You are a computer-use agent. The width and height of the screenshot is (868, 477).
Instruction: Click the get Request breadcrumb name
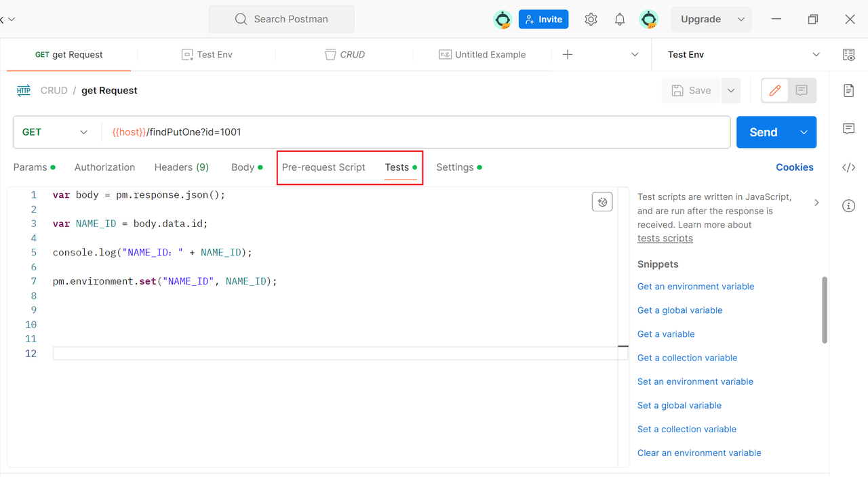point(109,90)
